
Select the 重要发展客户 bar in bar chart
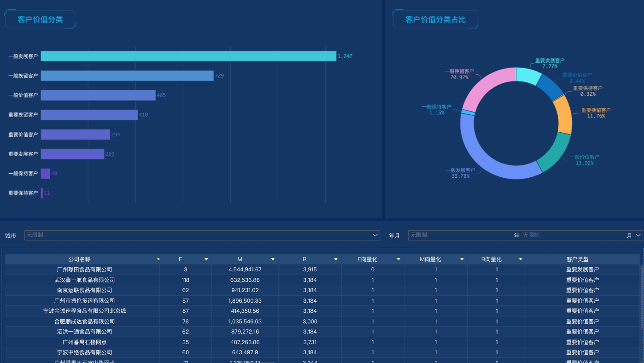pos(73,154)
